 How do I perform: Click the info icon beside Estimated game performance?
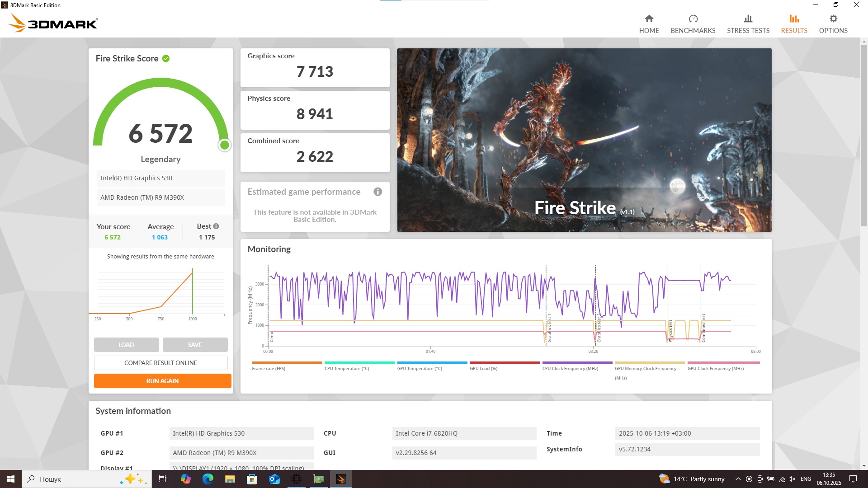tap(377, 192)
